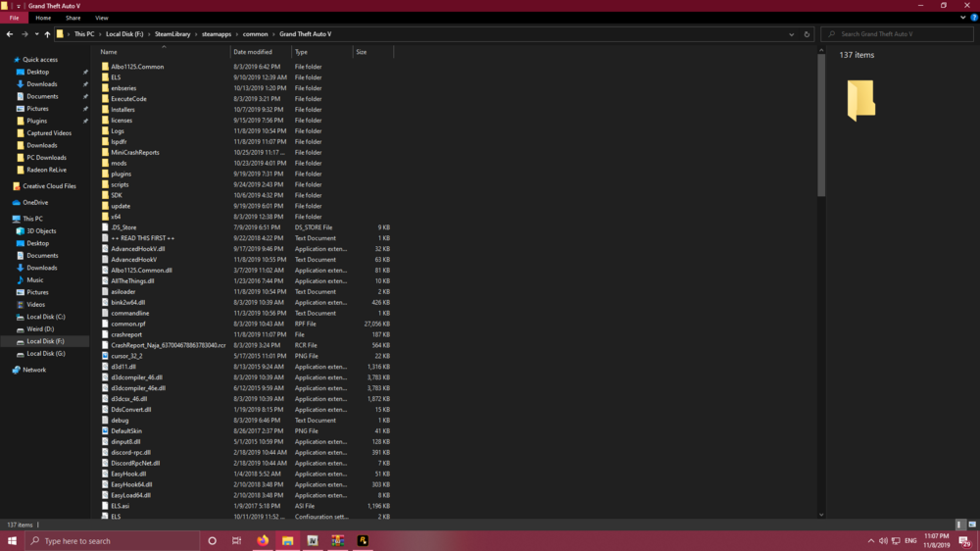Navigate to This PC breadcrumb
Screen dimensions: 980x551
(x=83, y=34)
